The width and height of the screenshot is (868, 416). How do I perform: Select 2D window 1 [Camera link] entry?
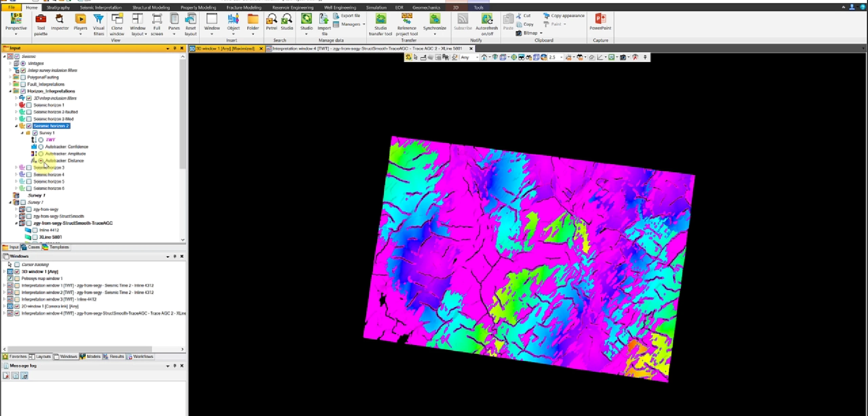pos(50,306)
